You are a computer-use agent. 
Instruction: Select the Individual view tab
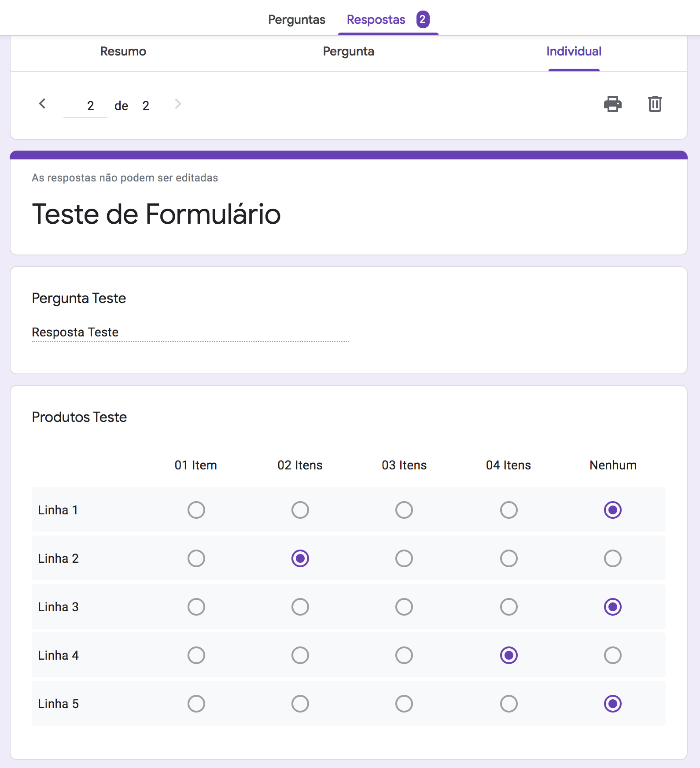pyautogui.click(x=574, y=52)
